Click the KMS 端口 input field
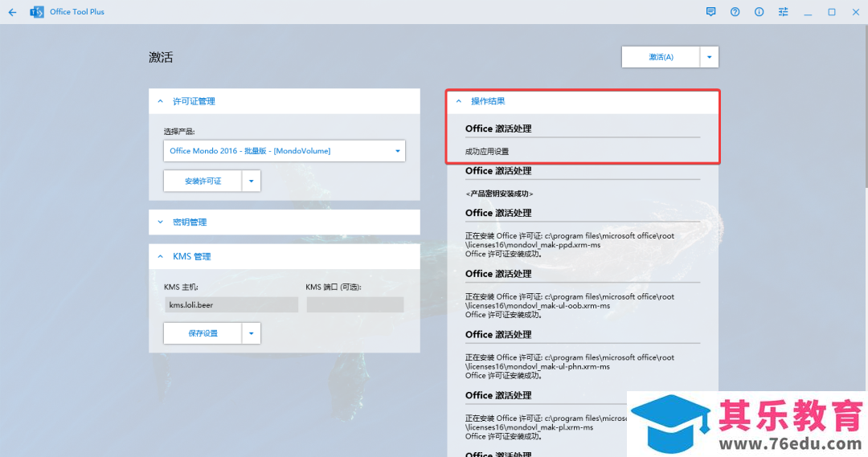 pos(355,305)
